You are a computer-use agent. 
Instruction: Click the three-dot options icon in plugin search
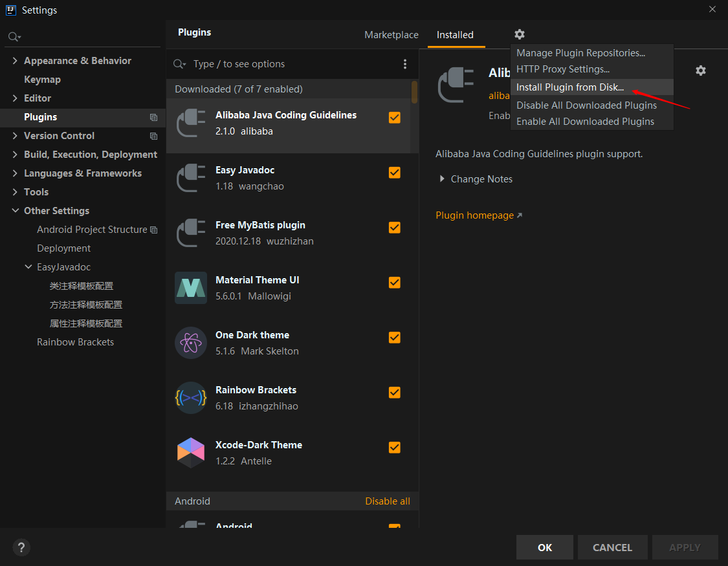(x=405, y=64)
